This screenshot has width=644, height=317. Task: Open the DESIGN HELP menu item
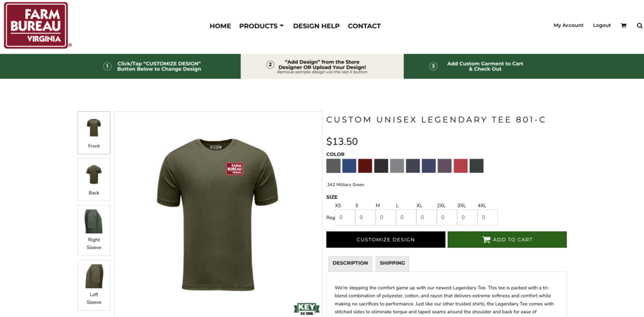click(x=316, y=26)
